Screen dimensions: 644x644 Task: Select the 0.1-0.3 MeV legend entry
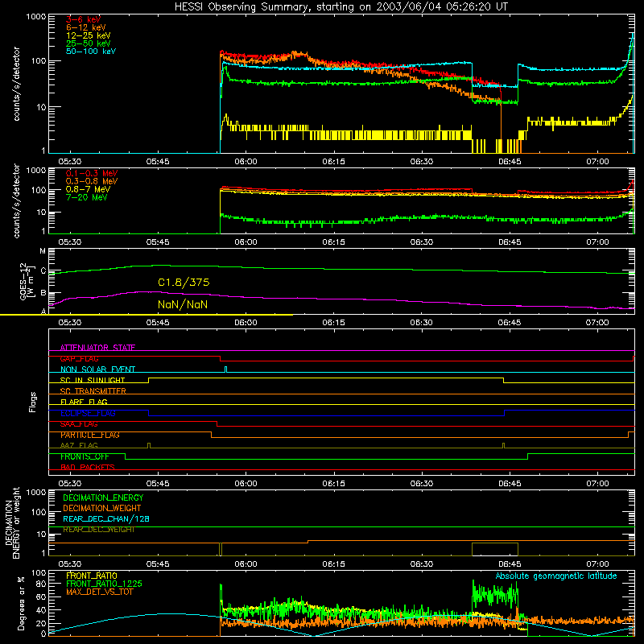click(92, 173)
